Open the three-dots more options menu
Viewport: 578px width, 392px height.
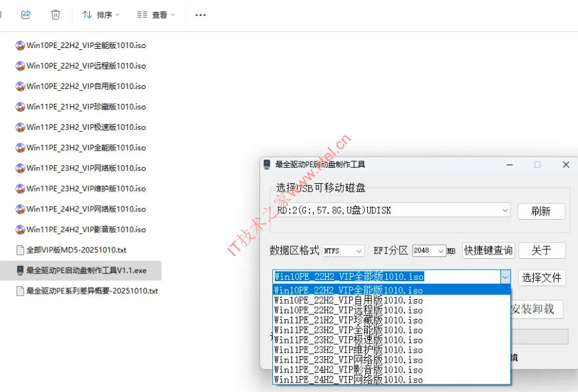(x=201, y=15)
